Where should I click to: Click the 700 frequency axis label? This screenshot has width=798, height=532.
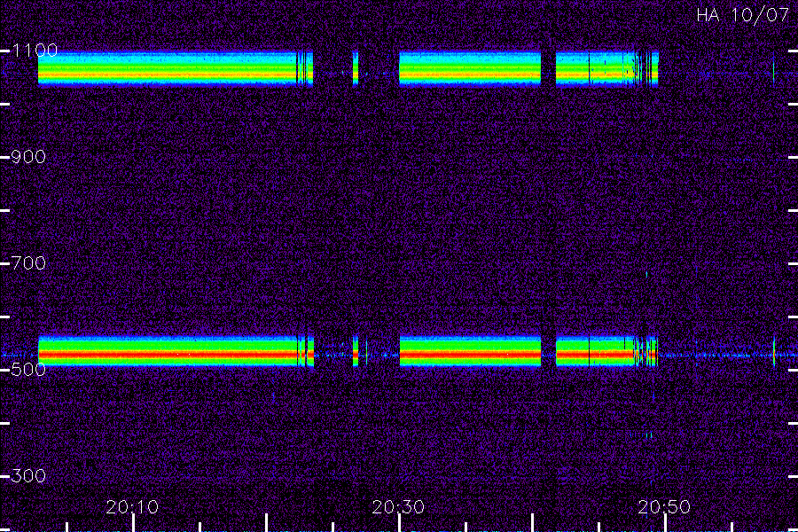pos(28,263)
